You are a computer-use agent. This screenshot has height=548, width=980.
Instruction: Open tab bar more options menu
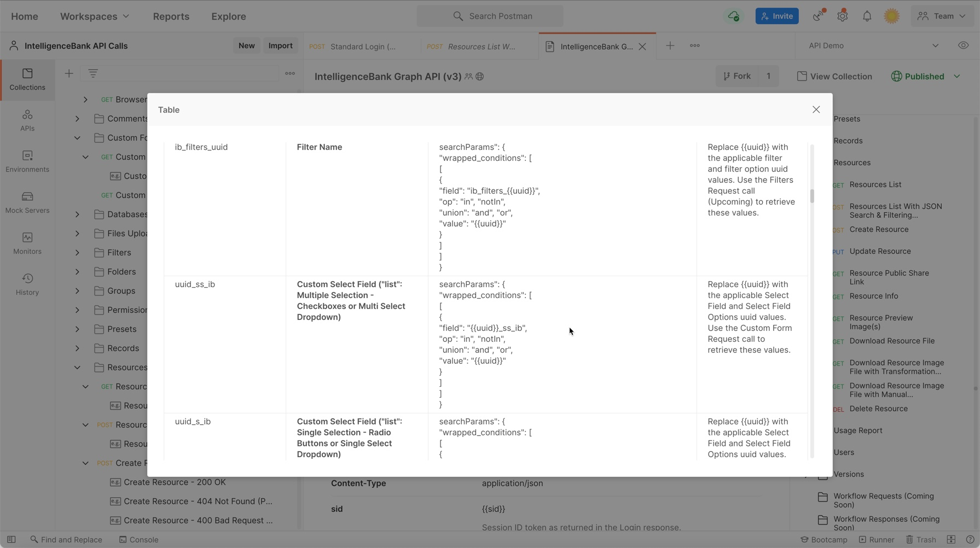pos(695,46)
